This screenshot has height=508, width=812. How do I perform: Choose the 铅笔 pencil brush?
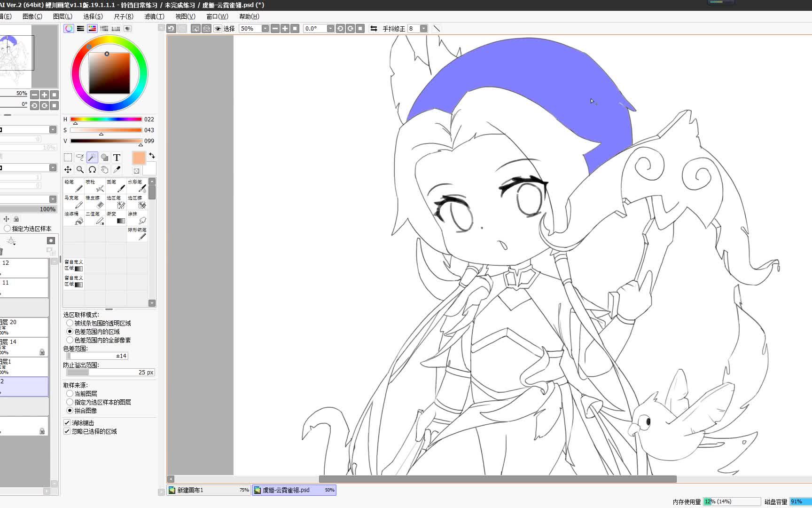73,186
